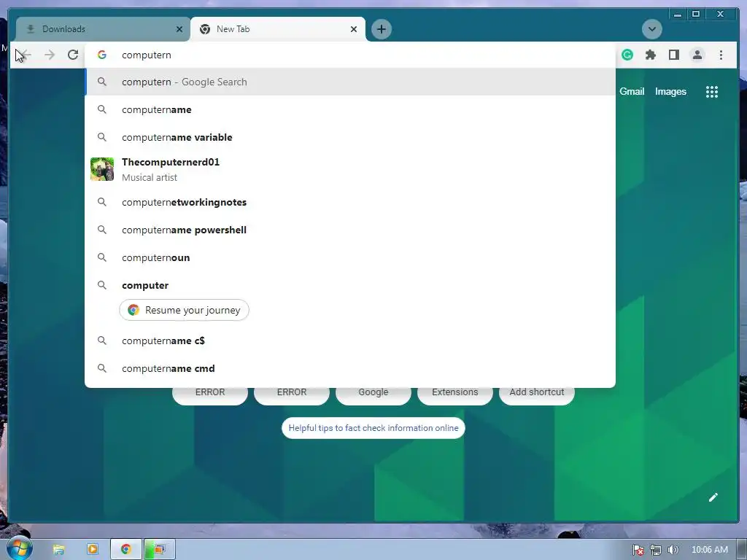This screenshot has height=560, width=747.
Task: Open the Windows Start orb
Action: pos(20,548)
